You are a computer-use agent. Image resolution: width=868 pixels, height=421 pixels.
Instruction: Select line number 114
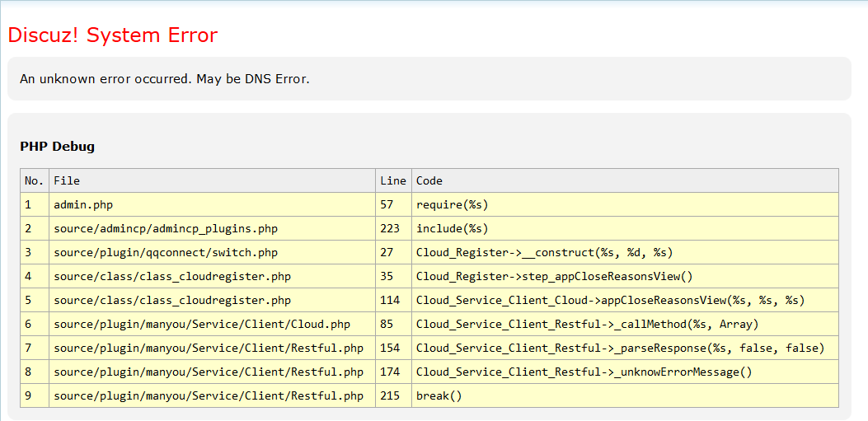click(x=393, y=301)
